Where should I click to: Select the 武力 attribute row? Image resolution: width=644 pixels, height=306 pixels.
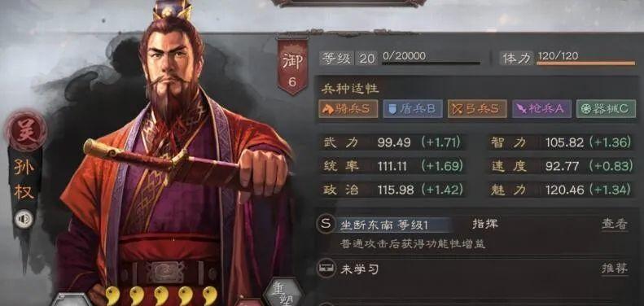(392, 142)
